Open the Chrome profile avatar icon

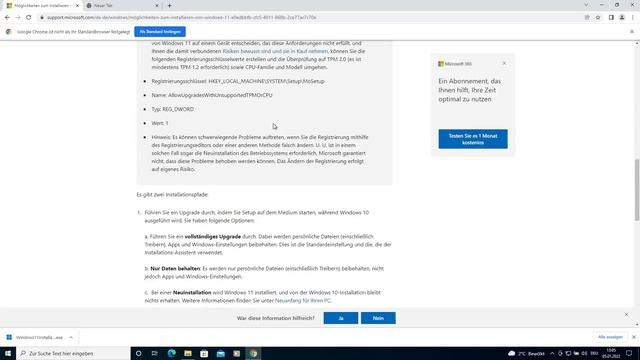click(622, 18)
